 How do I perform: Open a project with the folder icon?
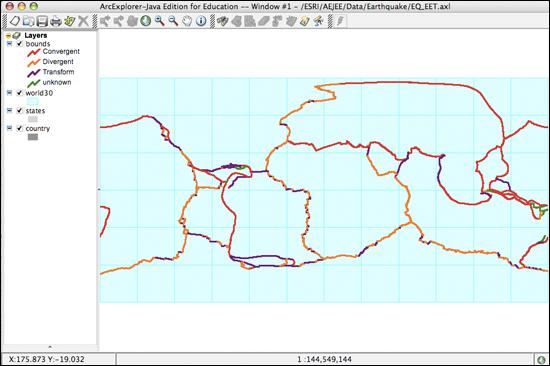[28, 21]
